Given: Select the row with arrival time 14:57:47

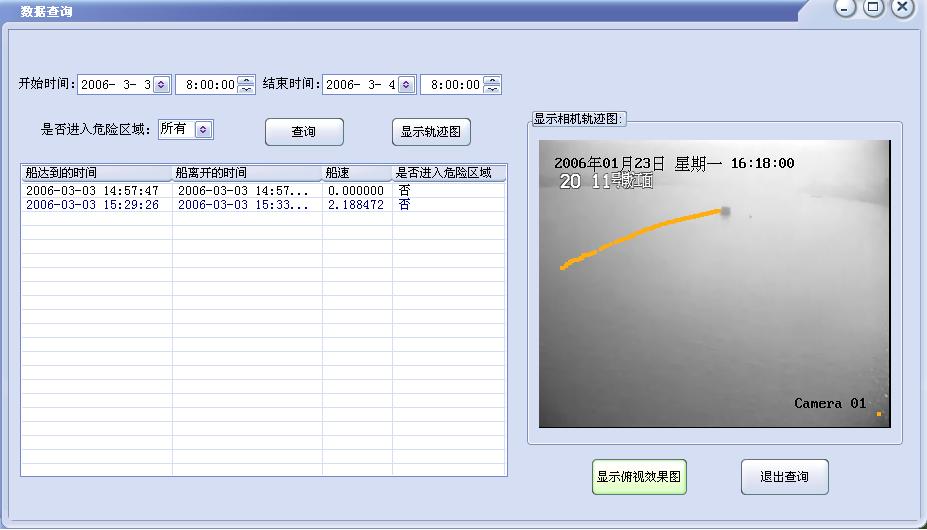Looking at the screenshot, I should click(92, 190).
